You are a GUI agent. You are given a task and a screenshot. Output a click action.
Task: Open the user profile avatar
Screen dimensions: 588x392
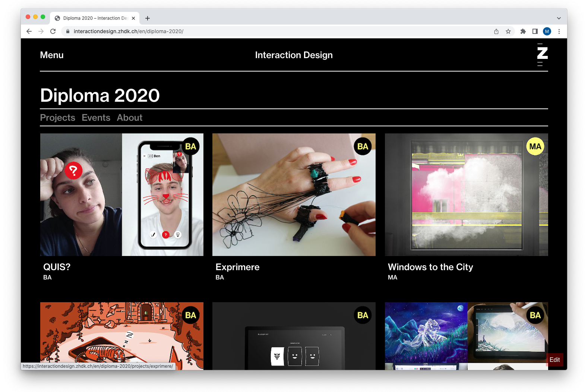(547, 31)
